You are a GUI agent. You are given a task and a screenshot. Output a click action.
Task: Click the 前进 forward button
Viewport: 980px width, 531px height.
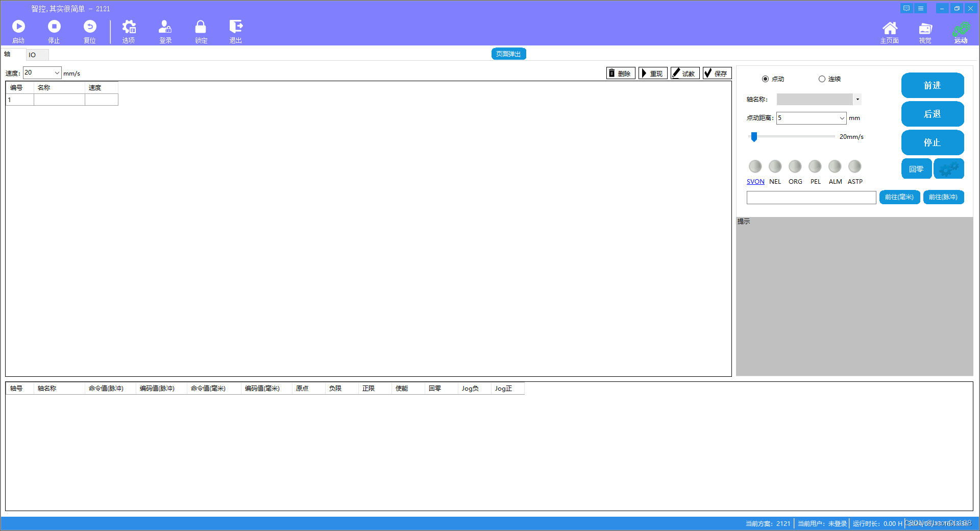point(933,85)
